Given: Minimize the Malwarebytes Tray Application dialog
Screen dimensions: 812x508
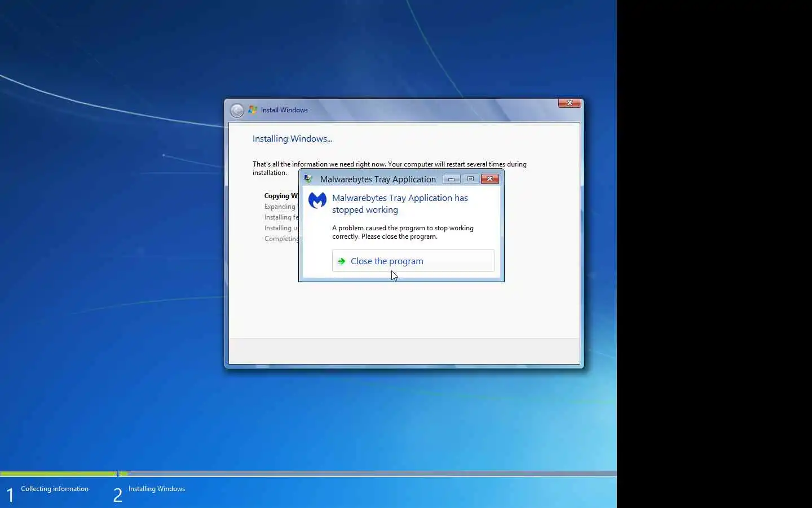Looking at the screenshot, I should 451,179.
